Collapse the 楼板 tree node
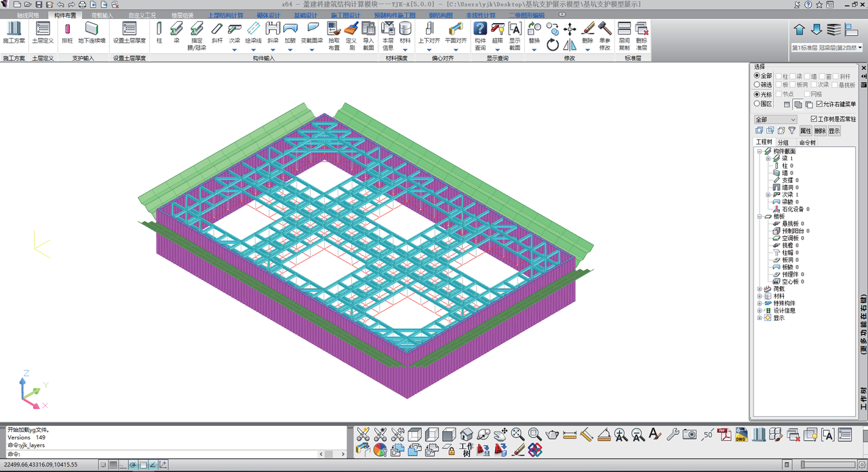Image resolution: width=868 pixels, height=472 pixels. click(x=759, y=216)
